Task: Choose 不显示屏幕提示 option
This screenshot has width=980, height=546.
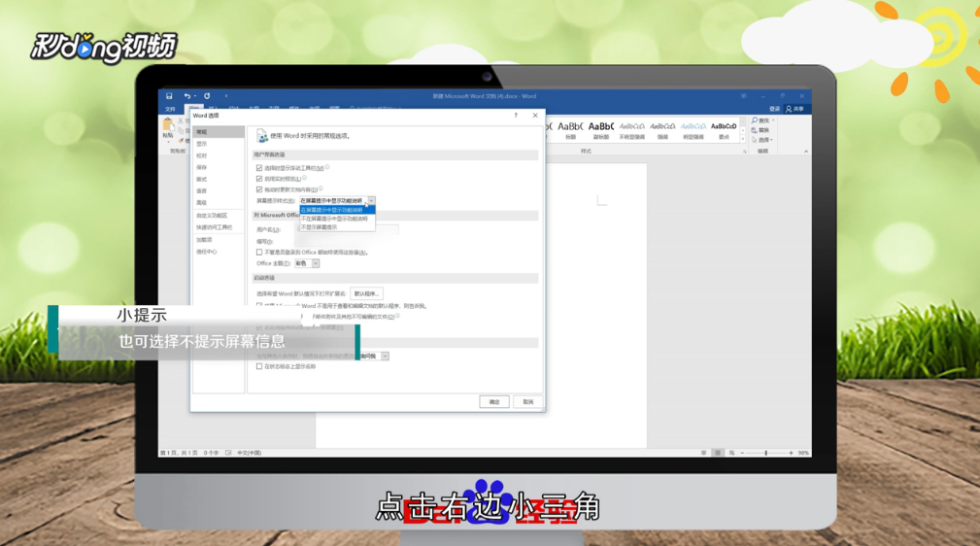Action: pos(337,227)
